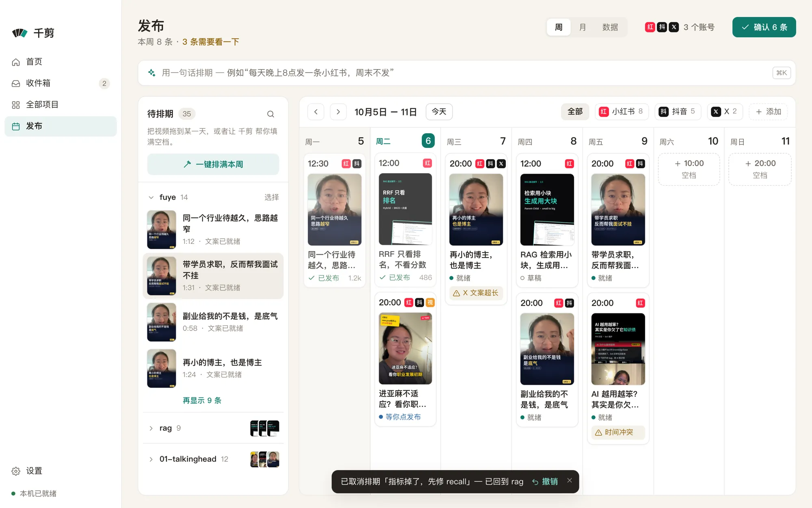The width and height of the screenshot is (812, 508).
Task: Collapse the fuye group
Action: tap(151, 198)
